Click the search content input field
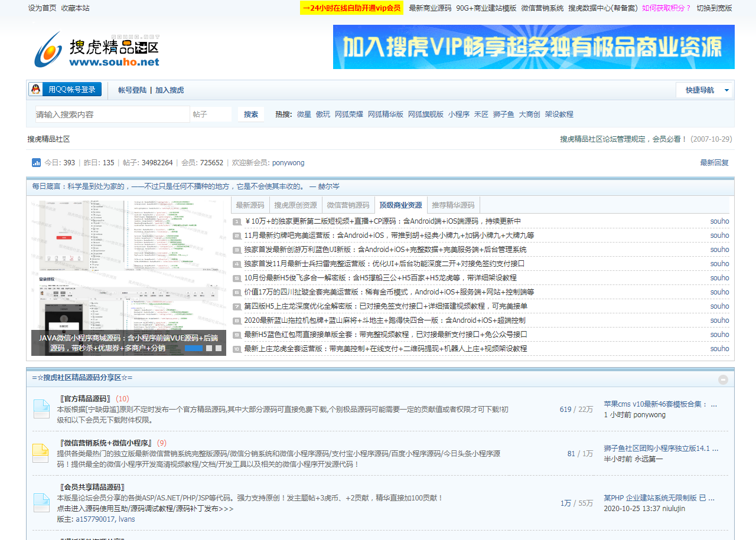756x540 pixels. (112, 114)
